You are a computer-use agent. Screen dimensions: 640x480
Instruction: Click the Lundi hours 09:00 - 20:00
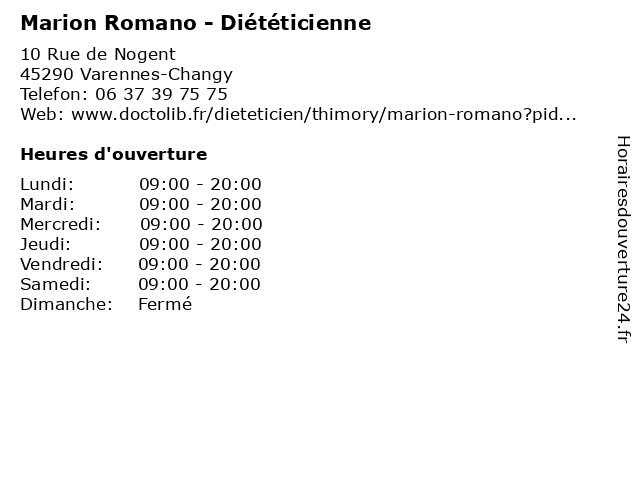click(200, 184)
